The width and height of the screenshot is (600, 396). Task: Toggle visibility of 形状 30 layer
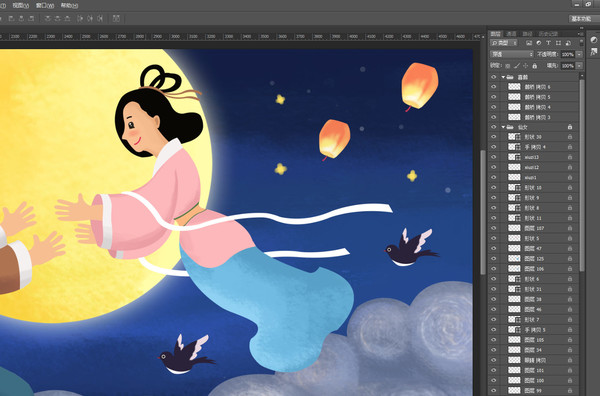coord(493,137)
